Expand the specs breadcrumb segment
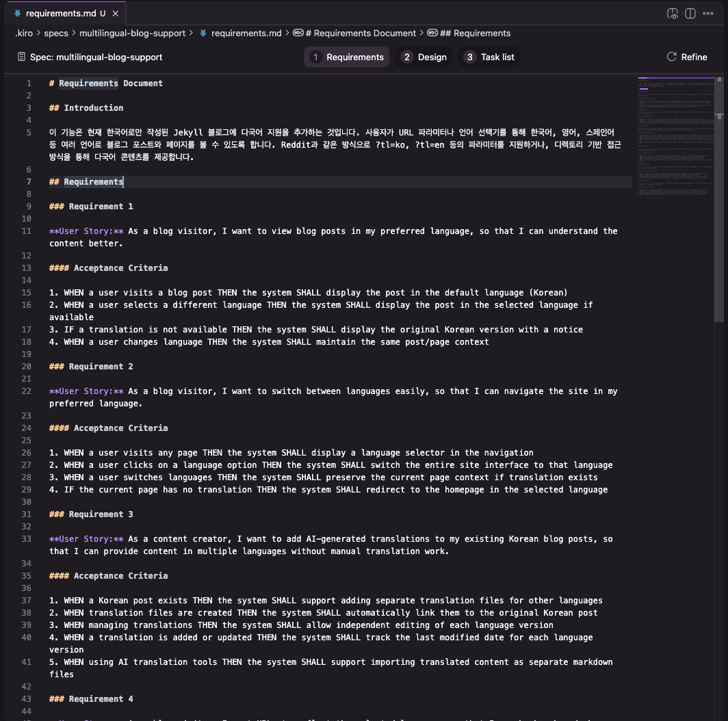728x721 pixels. click(56, 33)
